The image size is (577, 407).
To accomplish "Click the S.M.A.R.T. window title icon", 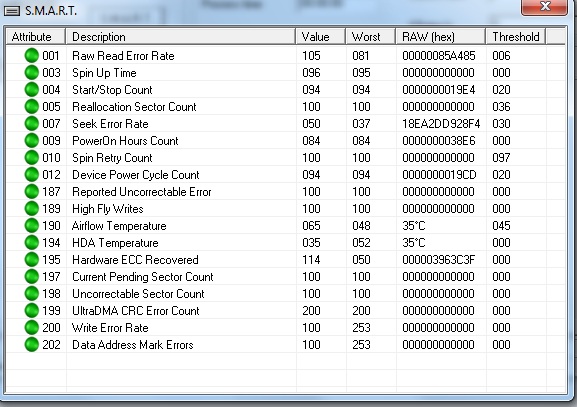I will [12, 11].
